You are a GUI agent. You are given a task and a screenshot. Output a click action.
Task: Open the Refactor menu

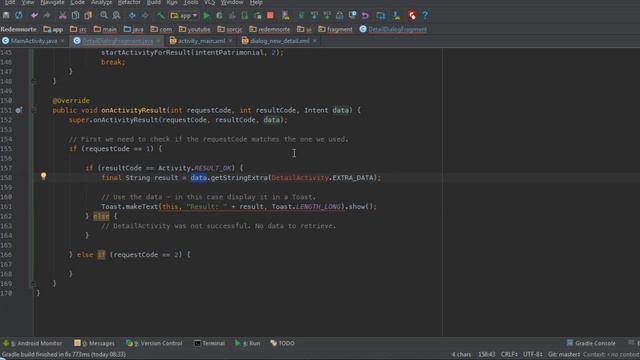tap(129, 2)
